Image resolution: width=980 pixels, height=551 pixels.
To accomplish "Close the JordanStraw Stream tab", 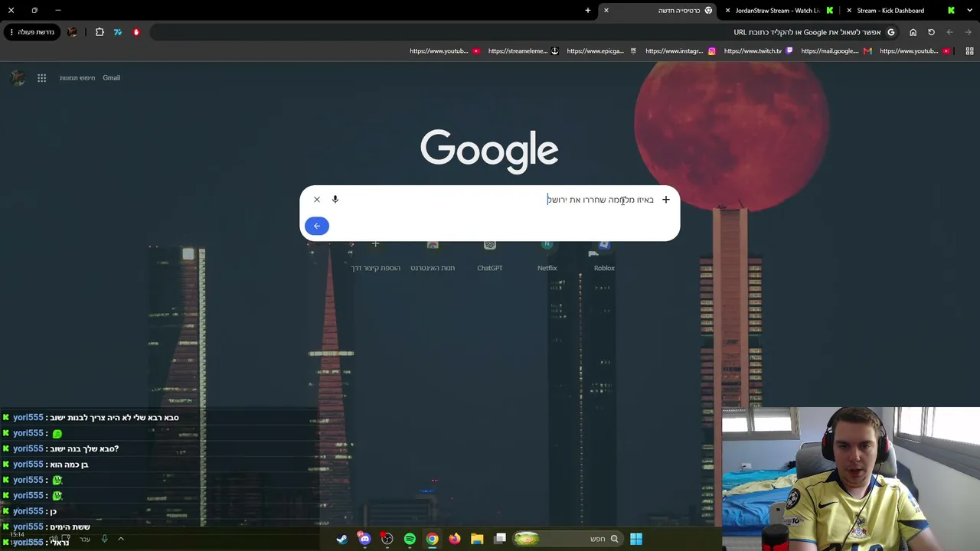I will pyautogui.click(x=727, y=11).
